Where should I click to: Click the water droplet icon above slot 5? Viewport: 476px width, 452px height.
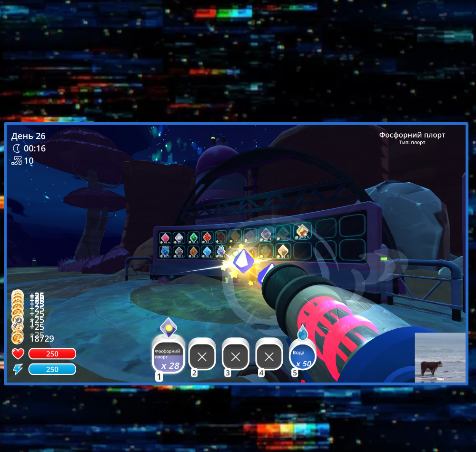(x=303, y=331)
